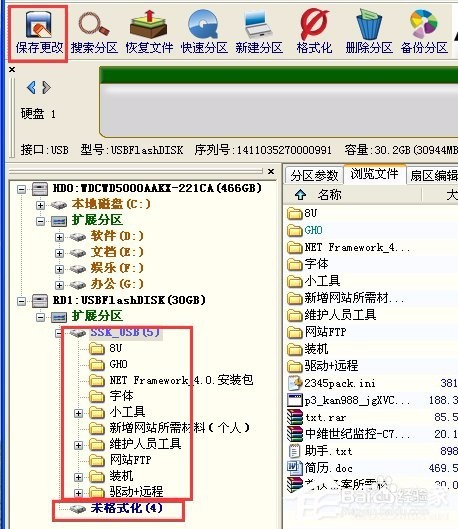Expand the 软件 (D:) partition node
This screenshot has width=458, height=529.
click(59, 237)
